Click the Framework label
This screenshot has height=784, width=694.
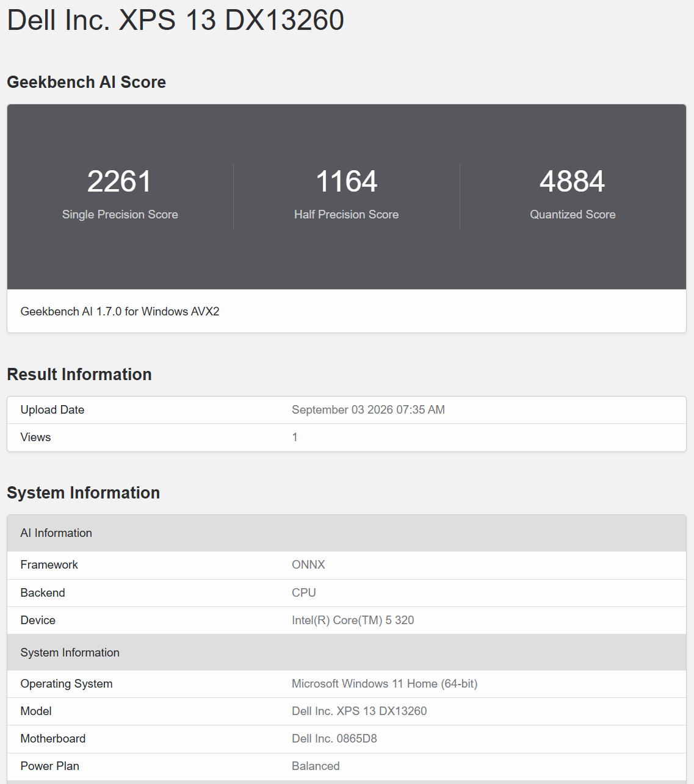pos(49,565)
